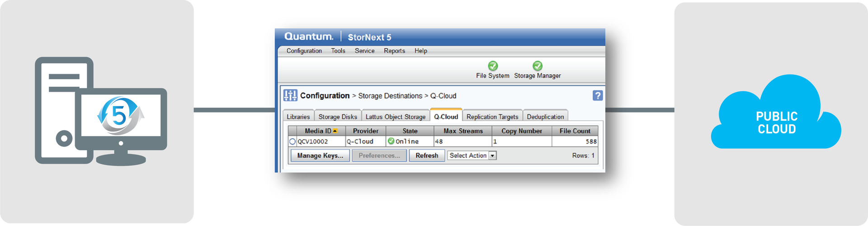Open the Configuration menu

(304, 51)
